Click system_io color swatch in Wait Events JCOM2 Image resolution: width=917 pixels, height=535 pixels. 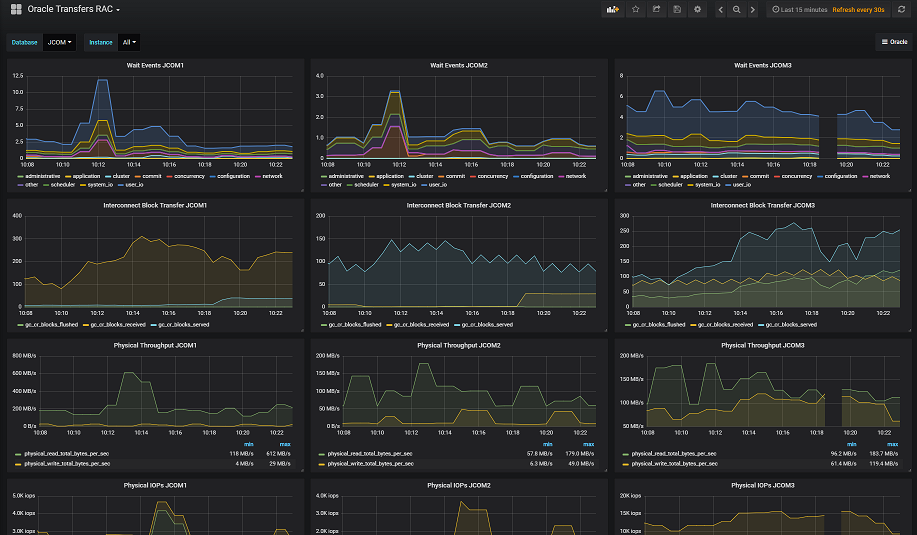click(x=386, y=185)
